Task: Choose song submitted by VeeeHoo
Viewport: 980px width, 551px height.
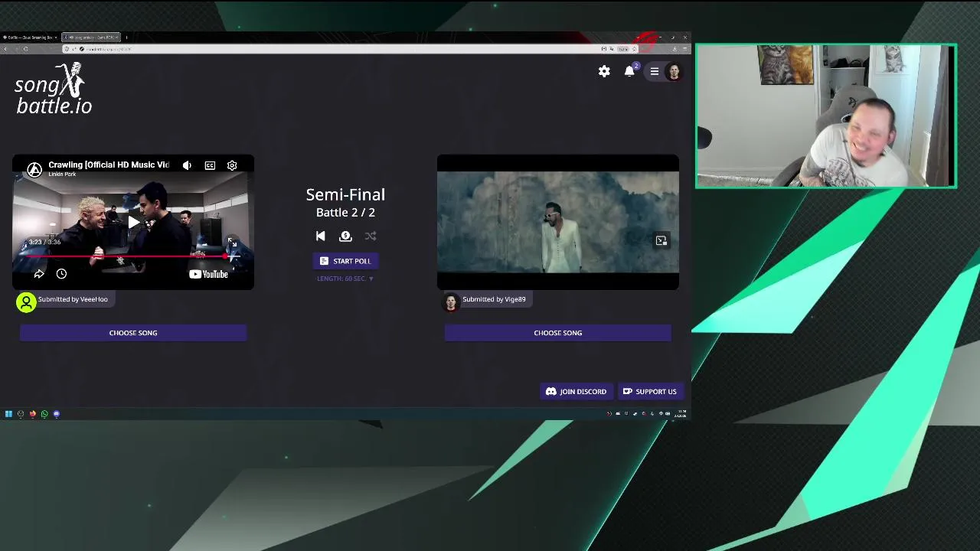Action: [x=133, y=333]
